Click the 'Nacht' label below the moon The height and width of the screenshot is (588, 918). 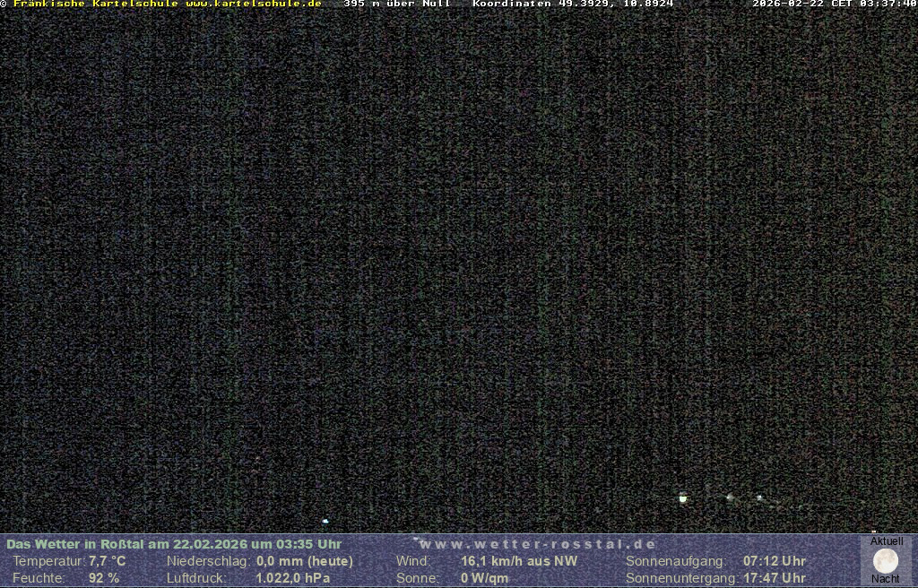tap(886, 579)
